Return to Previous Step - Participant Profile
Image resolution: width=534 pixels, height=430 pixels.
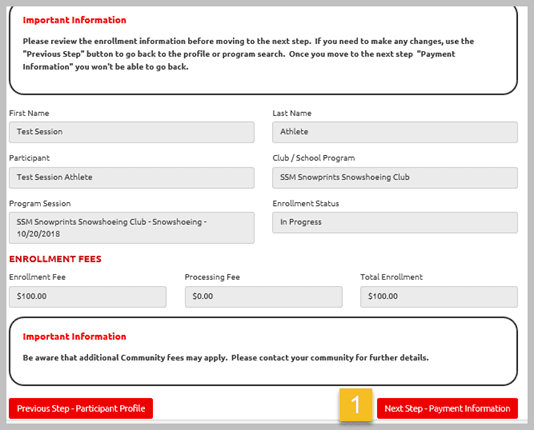pyautogui.click(x=81, y=409)
